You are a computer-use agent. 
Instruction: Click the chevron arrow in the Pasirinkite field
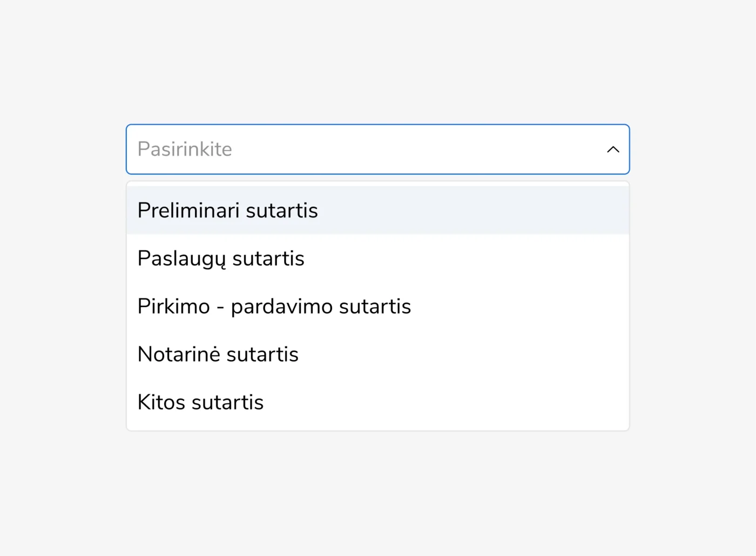click(613, 150)
